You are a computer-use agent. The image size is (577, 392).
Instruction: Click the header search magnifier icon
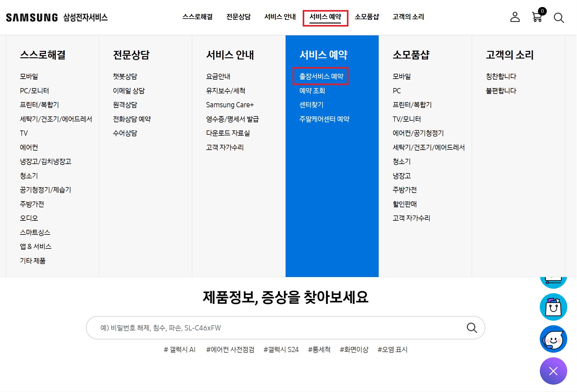[x=559, y=18]
